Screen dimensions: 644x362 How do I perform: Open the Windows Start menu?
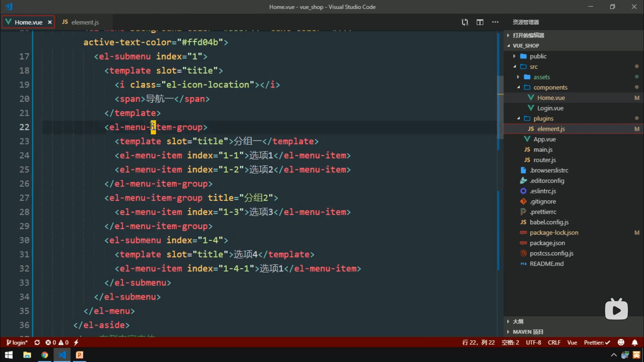click(x=9, y=355)
